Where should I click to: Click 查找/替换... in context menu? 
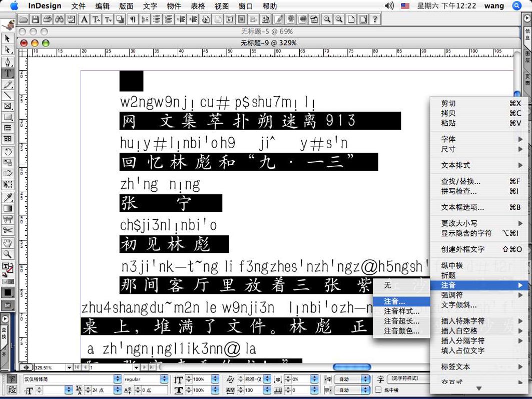point(460,181)
